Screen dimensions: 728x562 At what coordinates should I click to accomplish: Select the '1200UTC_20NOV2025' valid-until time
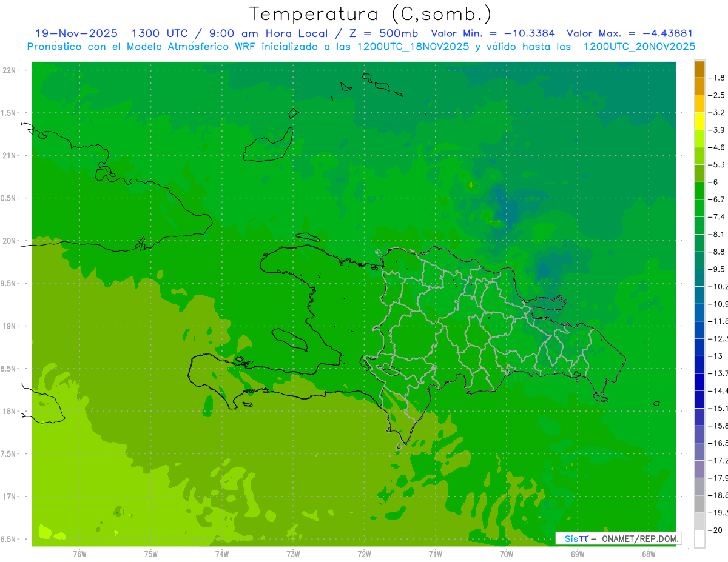click(x=639, y=47)
